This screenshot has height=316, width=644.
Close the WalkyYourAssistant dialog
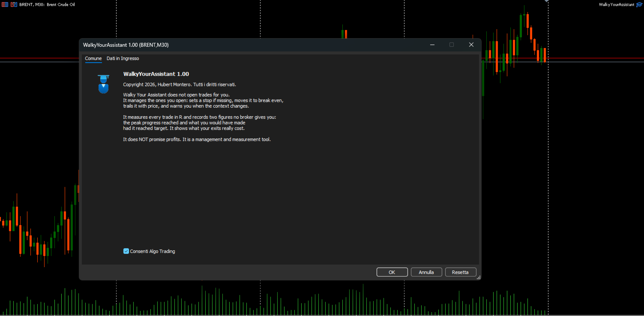coord(471,45)
